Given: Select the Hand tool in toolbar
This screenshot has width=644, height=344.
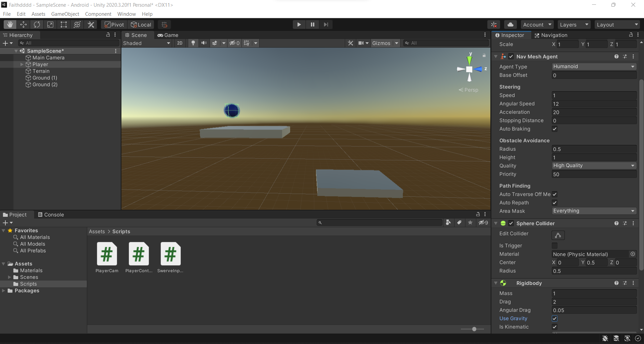Looking at the screenshot, I should [x=10, y=24].
